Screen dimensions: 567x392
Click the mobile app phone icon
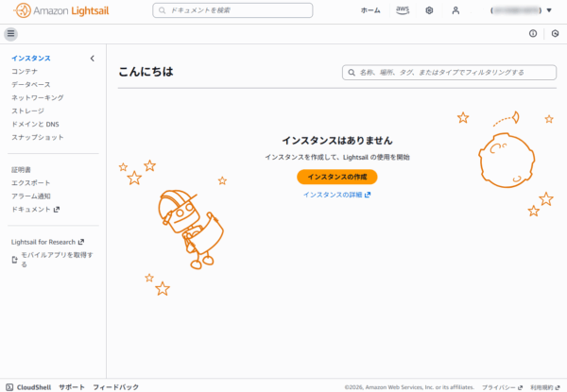click(x=15, y=260)
